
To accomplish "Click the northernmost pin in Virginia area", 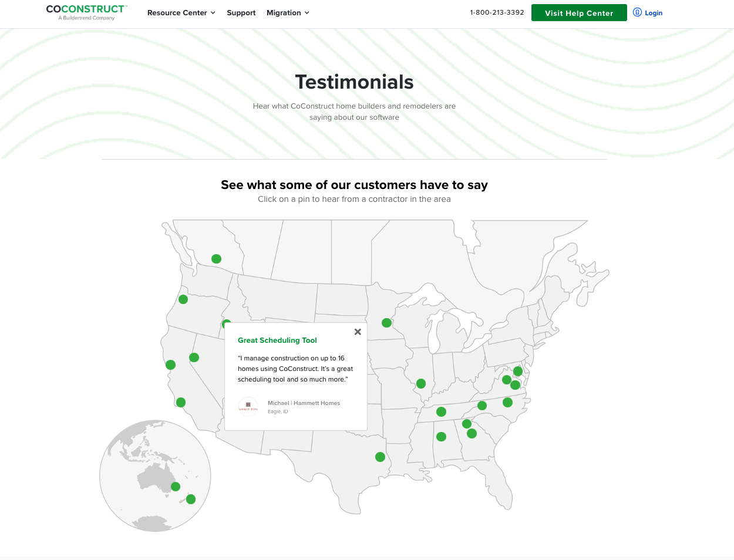I will (517, 371).
